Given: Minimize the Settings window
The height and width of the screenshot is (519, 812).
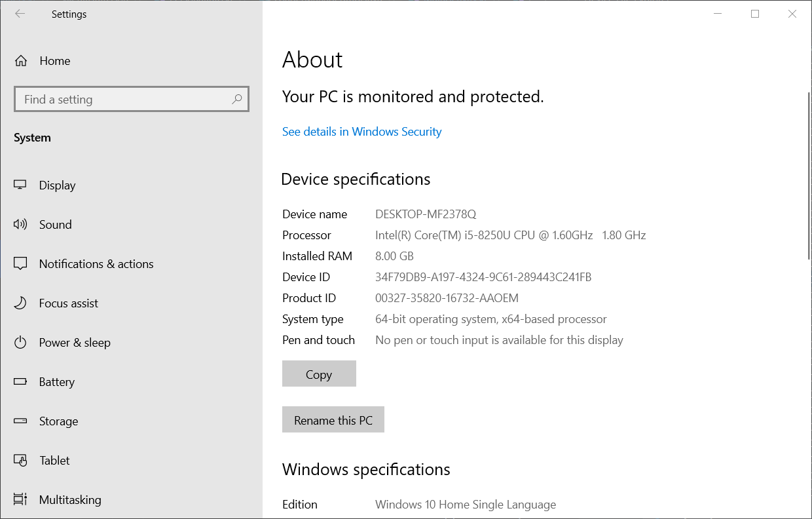Looking at the screenshot, I should coord(718,14).
